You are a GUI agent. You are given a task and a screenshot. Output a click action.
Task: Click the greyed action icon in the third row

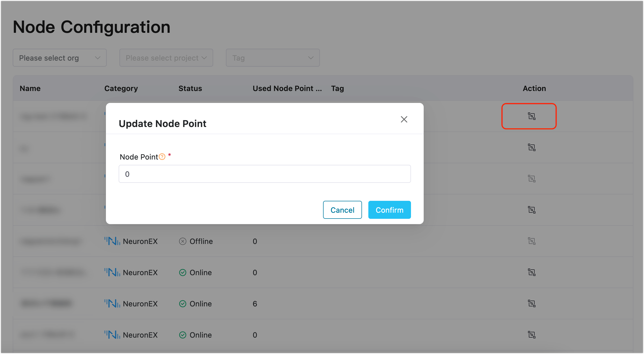(x=531, y=179)
